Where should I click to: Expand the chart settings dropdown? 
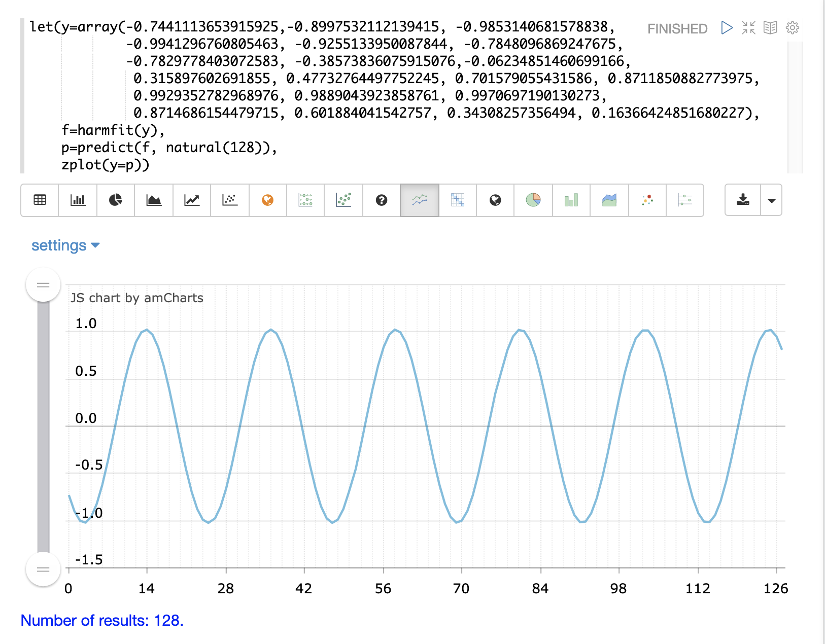pos(65,245)
